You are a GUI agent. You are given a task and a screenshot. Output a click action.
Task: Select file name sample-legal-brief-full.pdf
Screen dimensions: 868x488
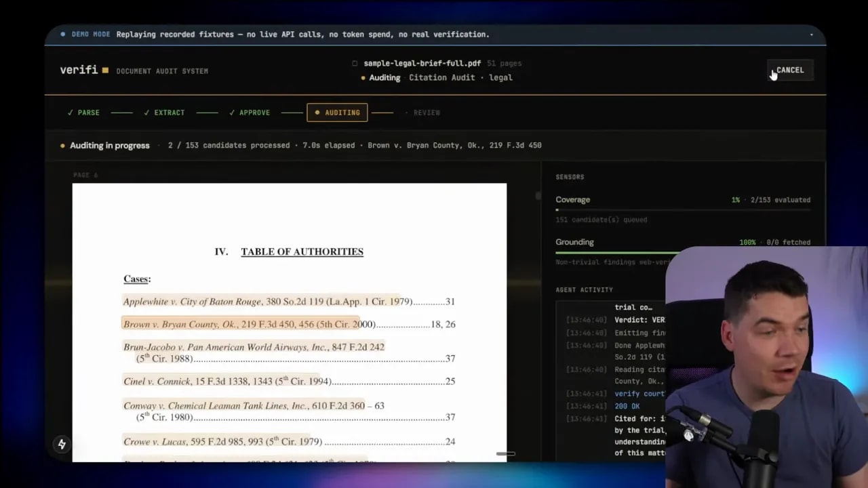[422, 63]
